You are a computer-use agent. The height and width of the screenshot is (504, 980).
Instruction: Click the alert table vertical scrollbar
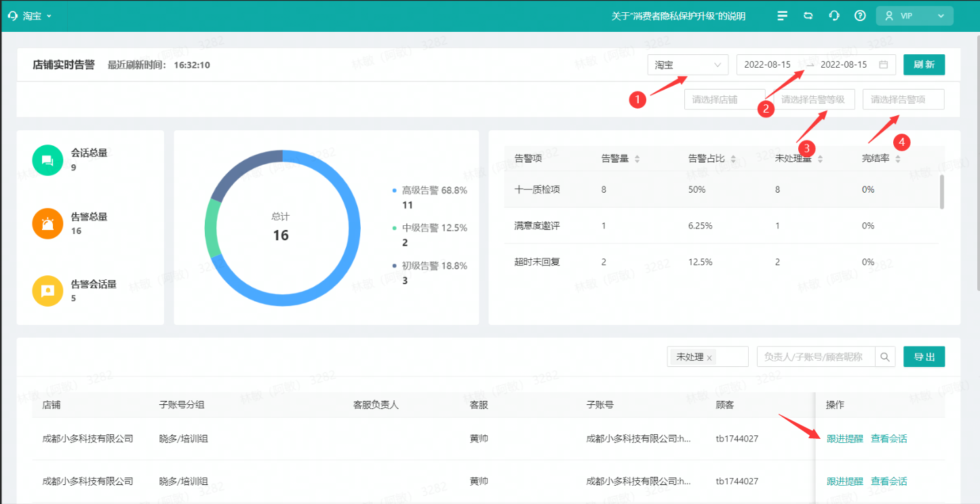941,191
